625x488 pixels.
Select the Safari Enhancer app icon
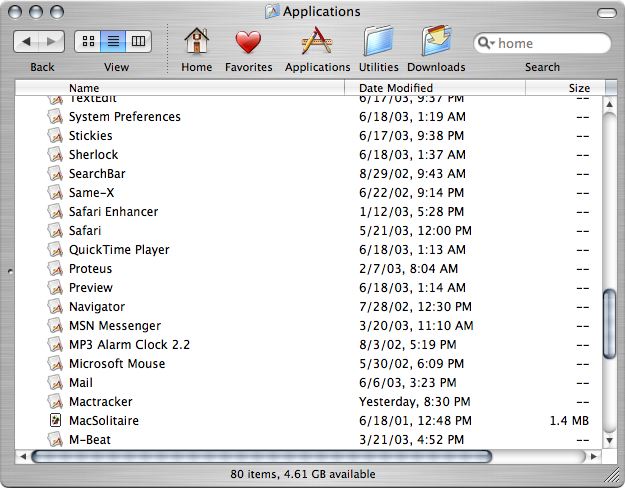55,212
